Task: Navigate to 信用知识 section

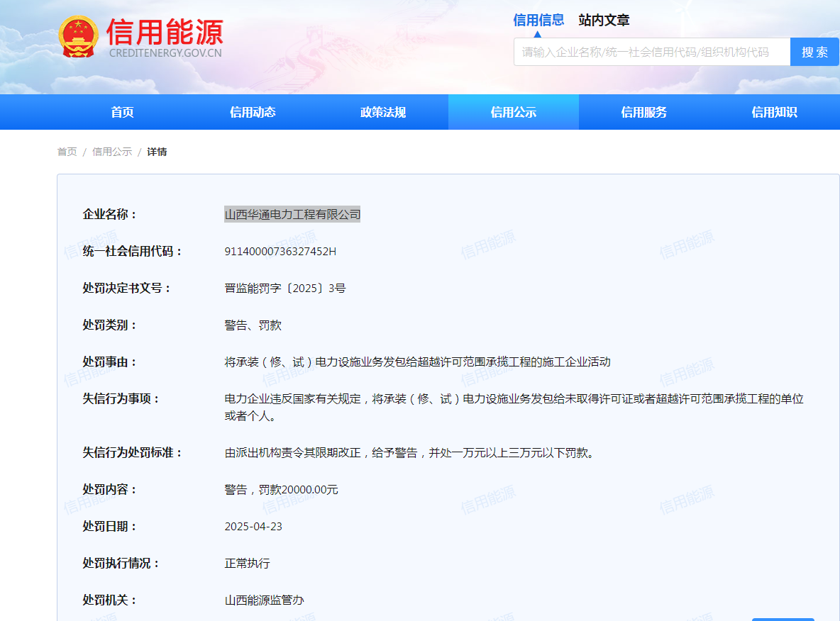Action: (x=774, y=112)
